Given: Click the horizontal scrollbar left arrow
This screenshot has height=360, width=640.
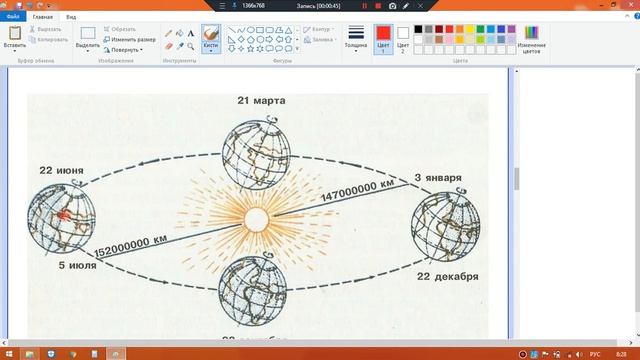Looking at the screenshot, I should [x=4, y=343].
